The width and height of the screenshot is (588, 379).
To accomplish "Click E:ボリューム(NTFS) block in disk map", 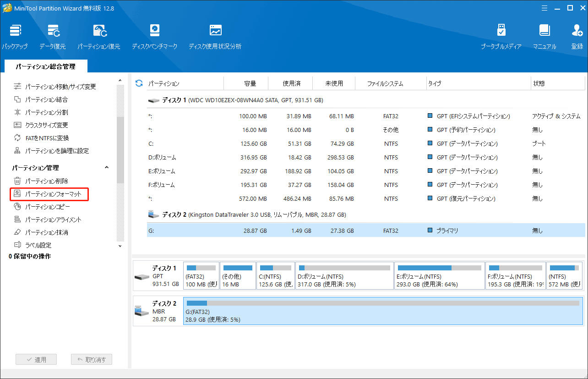I will click(x=440, y=276).
